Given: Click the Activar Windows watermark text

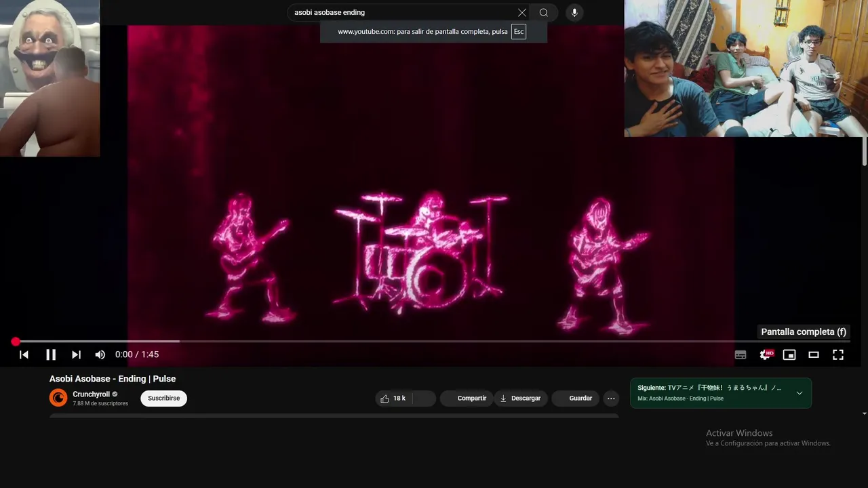Looking at the screenshot, I should [739, 433].
